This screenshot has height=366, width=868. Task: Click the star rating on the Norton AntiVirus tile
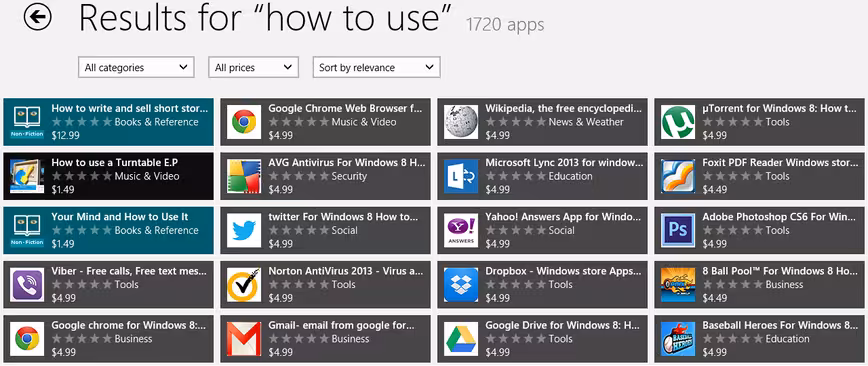point(298,285)
